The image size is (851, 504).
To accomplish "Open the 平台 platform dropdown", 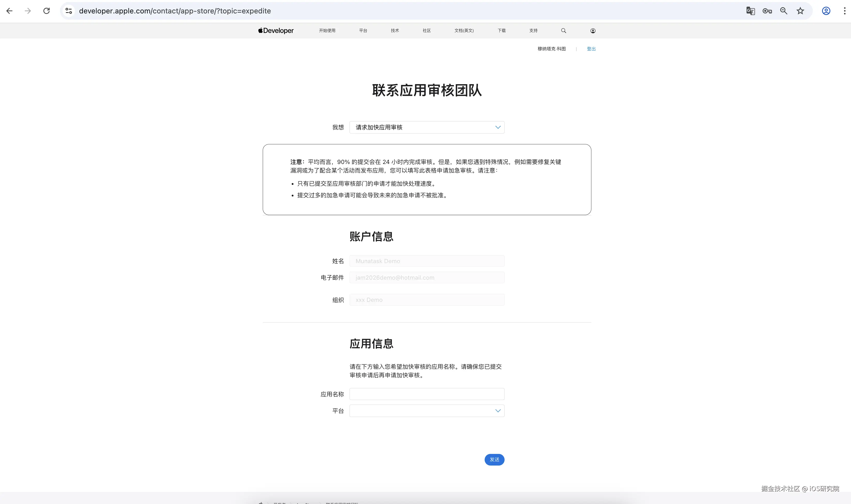I will coord(427,411).
